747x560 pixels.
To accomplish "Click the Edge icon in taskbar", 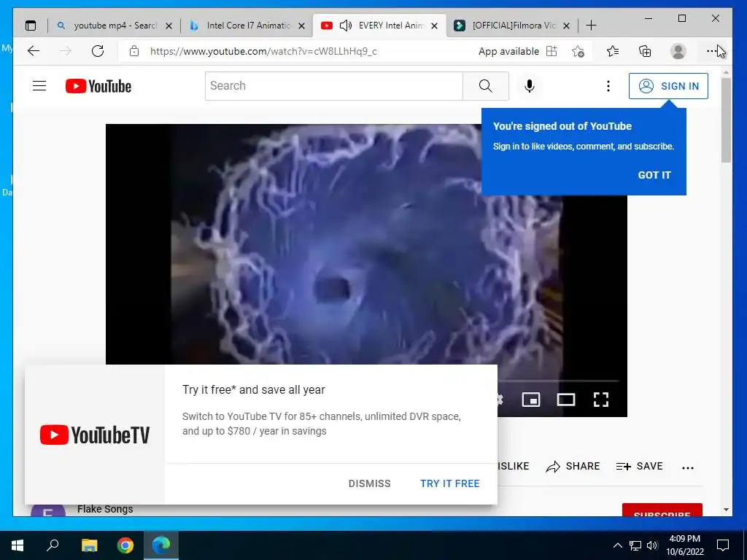I will tap(161, 545).
